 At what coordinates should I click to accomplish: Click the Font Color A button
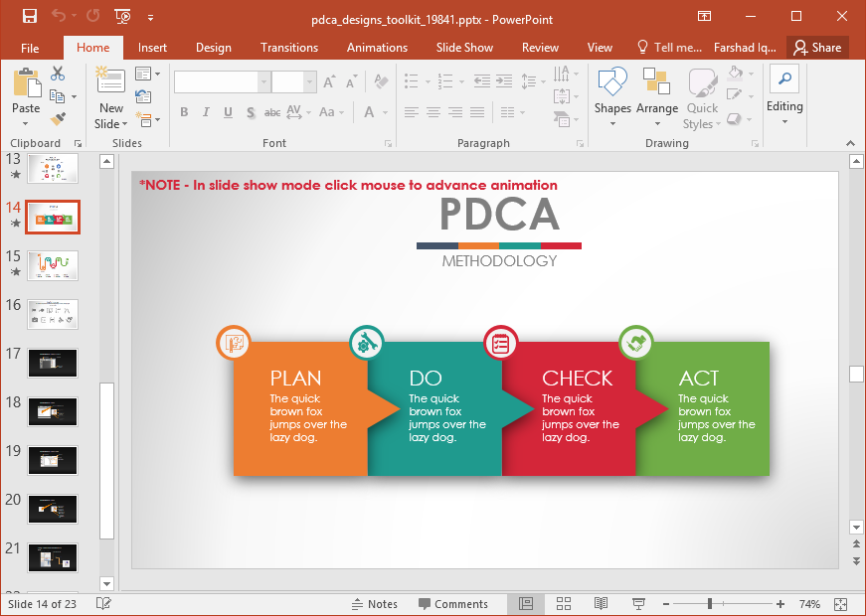(x=370, y=112)
